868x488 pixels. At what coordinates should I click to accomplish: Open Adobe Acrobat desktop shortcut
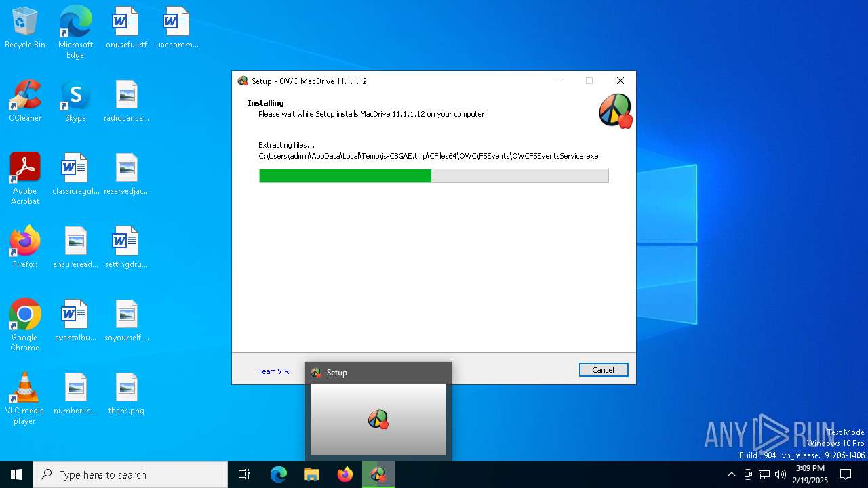click(x=25, y=178)
